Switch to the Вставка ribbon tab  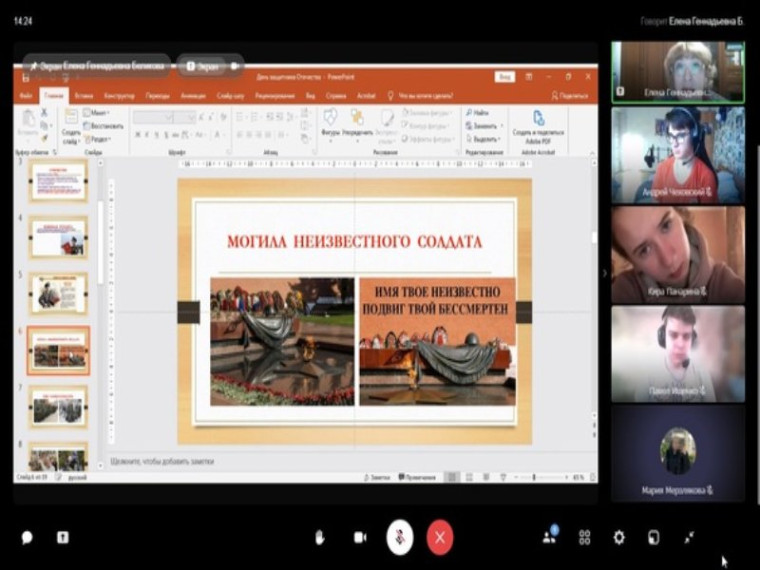[83, 95]
